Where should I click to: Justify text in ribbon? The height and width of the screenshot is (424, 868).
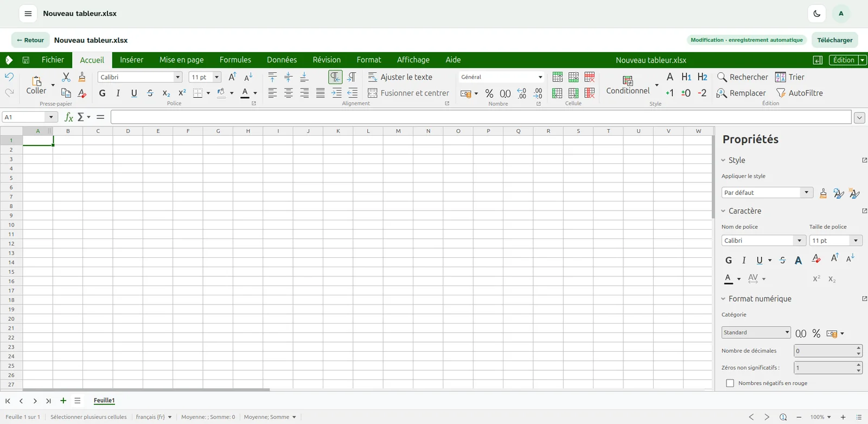point(320,93)
